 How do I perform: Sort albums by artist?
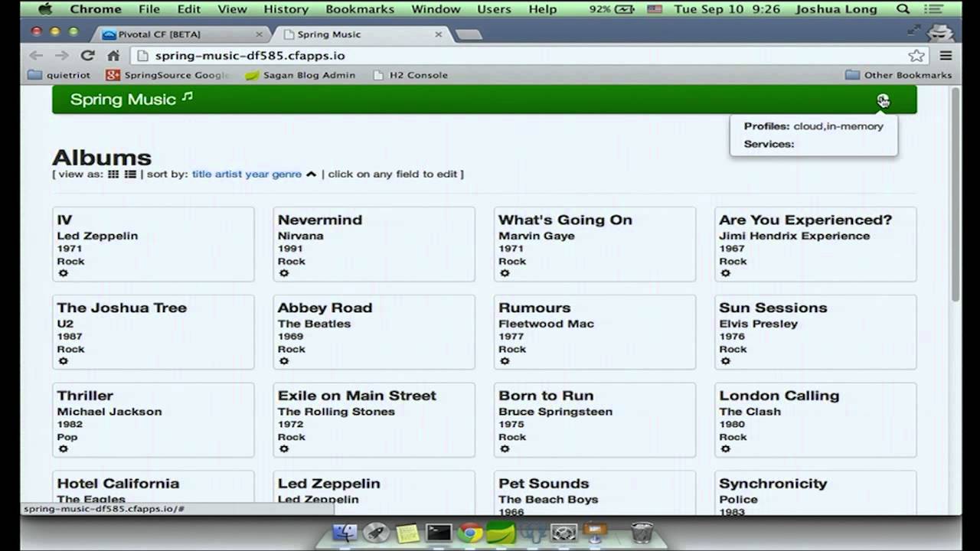point(228,174)
